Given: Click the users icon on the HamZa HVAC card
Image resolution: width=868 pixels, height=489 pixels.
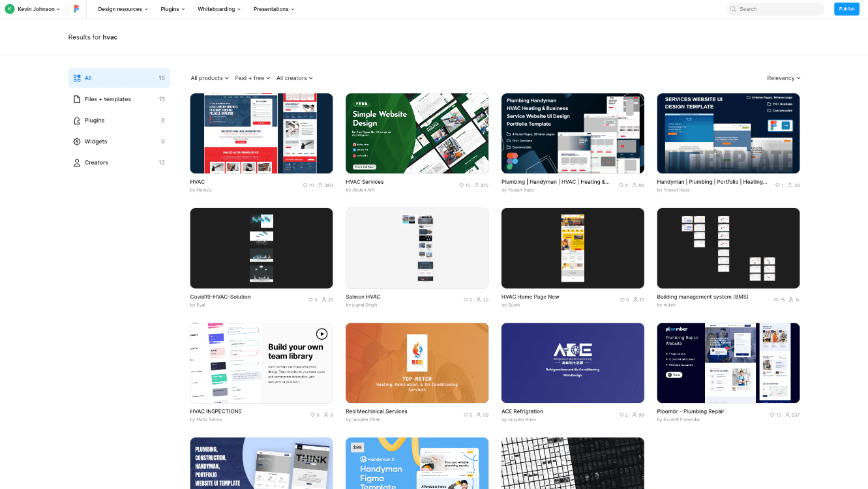Looking at the screenshot, I should [x=320, y=186].
